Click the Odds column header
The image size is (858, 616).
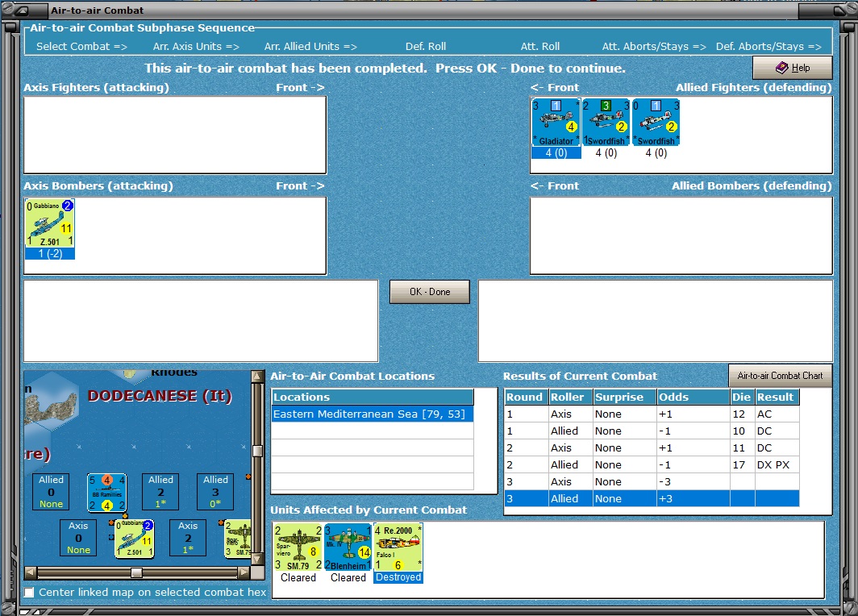[693, 397]
